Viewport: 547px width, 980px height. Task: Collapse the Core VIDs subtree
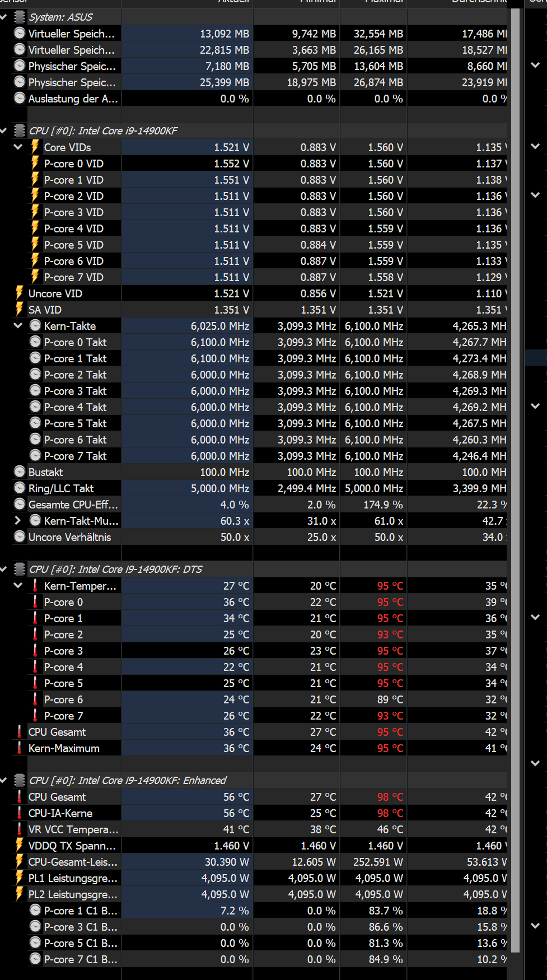pos(18,147)
